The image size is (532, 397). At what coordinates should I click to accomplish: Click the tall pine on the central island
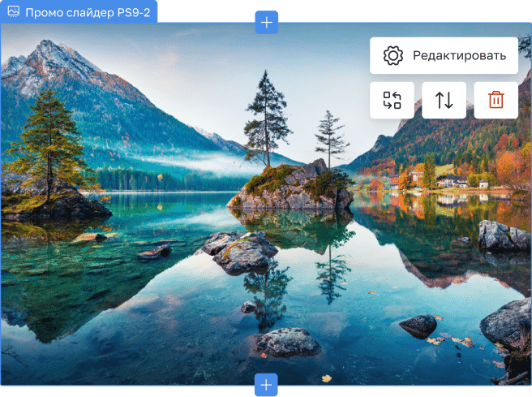pyautogui.click(x=266, y=118)
